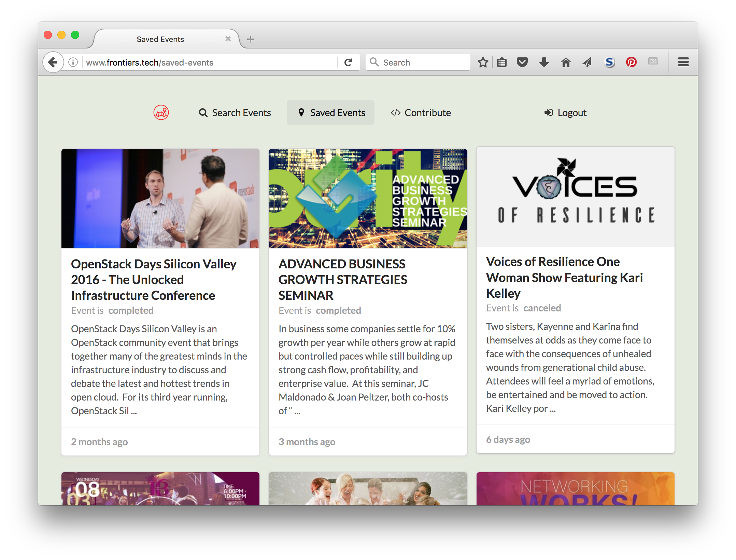Bookmark this page with the star icon
The image size is (736, 560).
pos(483,62)
